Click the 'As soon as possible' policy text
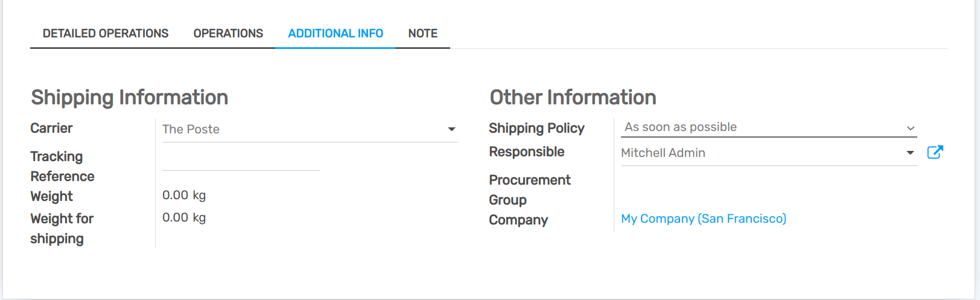Screen dimensions: 980x300 (x=681, y=127)
